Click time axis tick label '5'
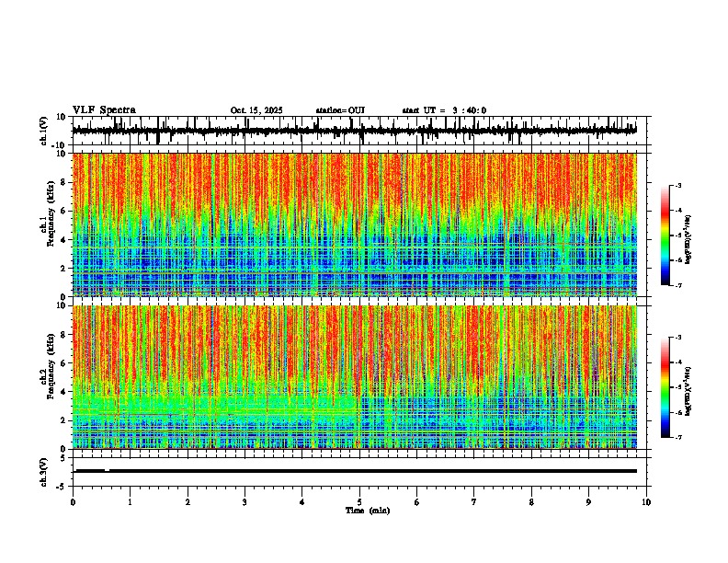 click(x=359, y=502)
